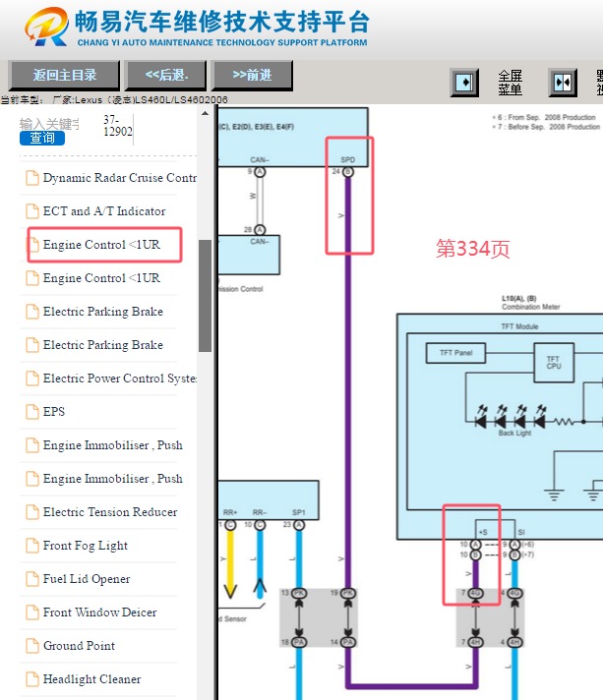Click document icon beside Front Fog Light
The height and width of the screenshot is (700, 603).
click(32, 546)
